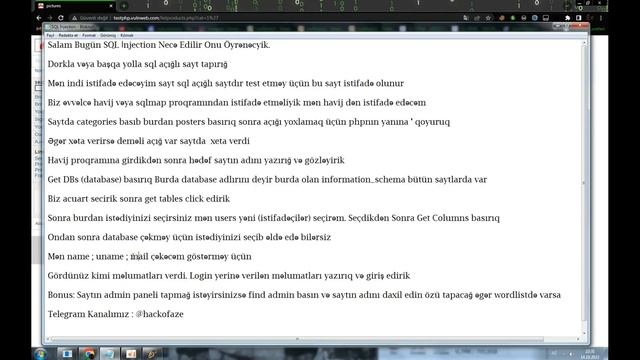
Task: Click the first pinned taskbar icon beside Start
Action: (67, 354)
